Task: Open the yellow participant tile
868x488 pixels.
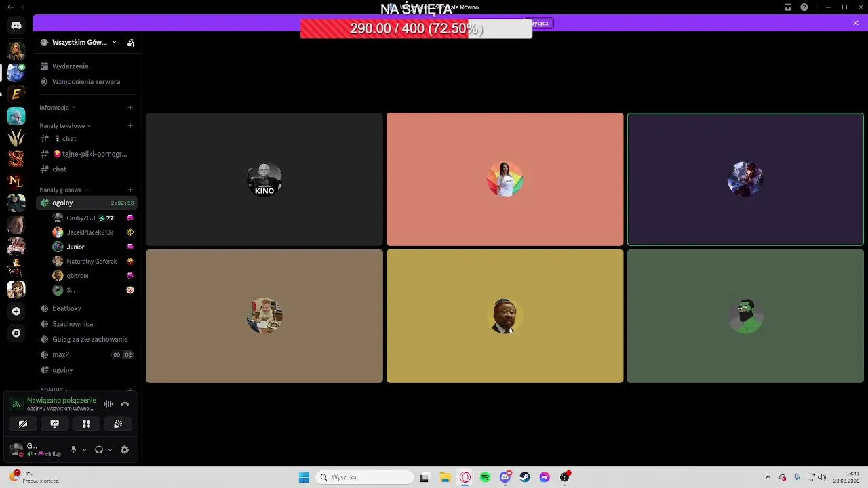Action: 505,316
